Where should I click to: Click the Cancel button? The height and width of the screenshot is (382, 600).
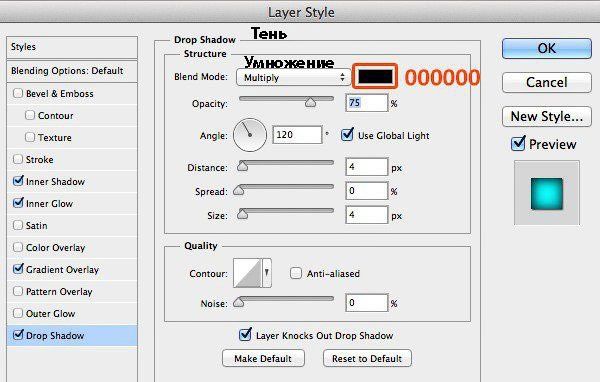[547, 82]
